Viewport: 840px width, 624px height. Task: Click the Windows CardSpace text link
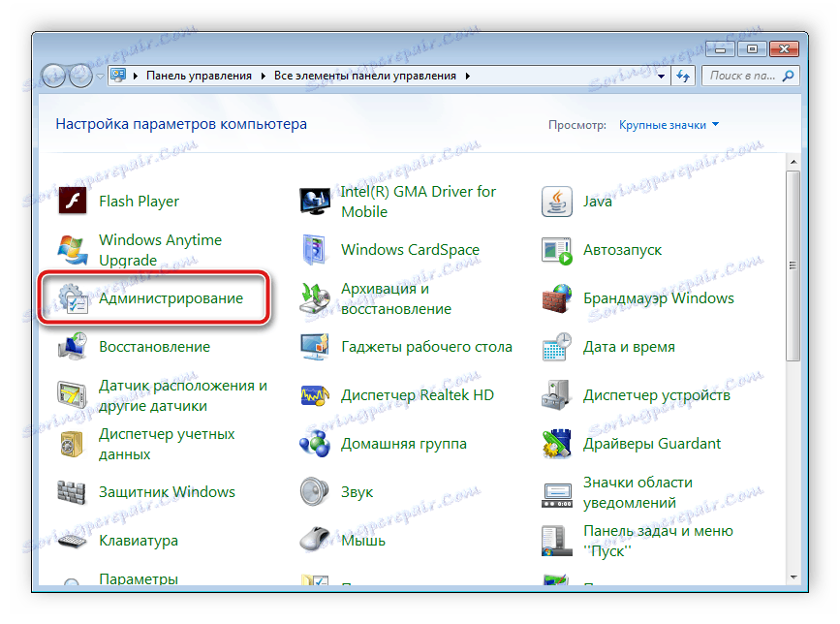coord(410,250)
